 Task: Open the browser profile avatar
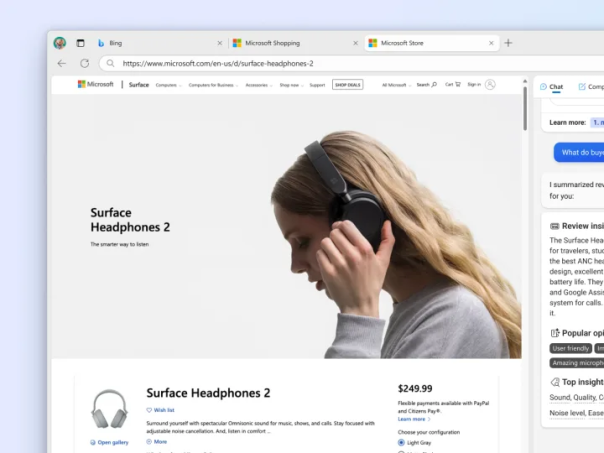pos(60,43)
